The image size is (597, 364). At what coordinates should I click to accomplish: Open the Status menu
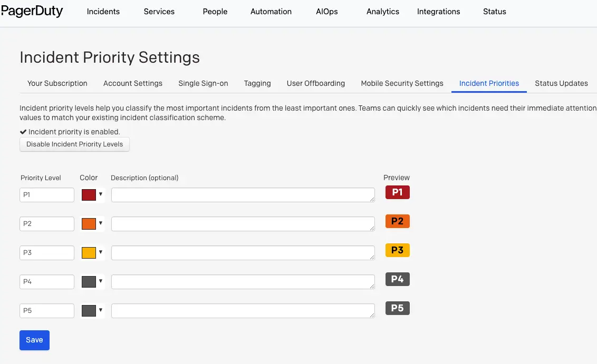(495, 12)
